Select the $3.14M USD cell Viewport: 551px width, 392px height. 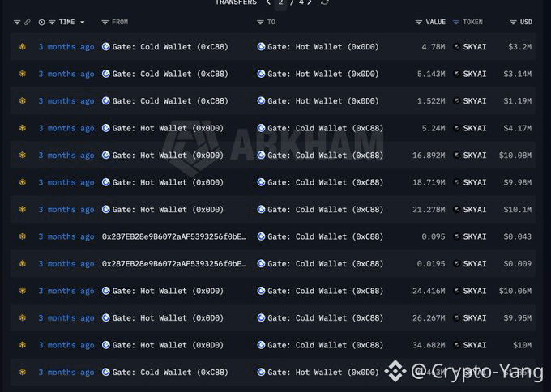click(517, 74)
